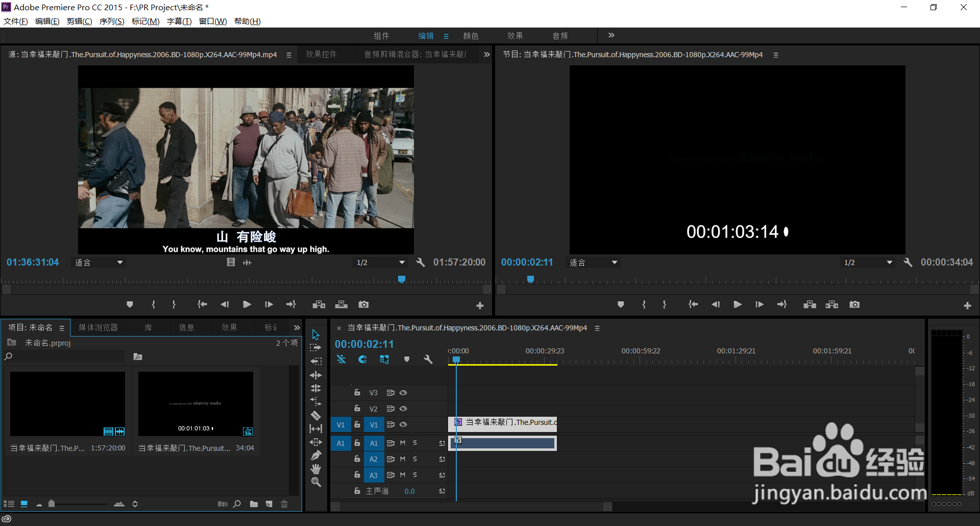Expand hidden project panel tabs chevron
This screenshot has width=980, height=526.
297,327
